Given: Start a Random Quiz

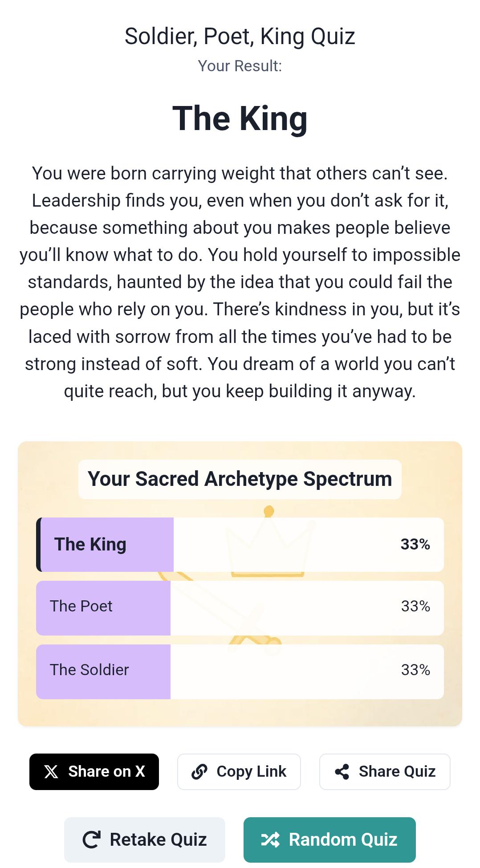Looking at the screenshot, I should pos(329,839).
